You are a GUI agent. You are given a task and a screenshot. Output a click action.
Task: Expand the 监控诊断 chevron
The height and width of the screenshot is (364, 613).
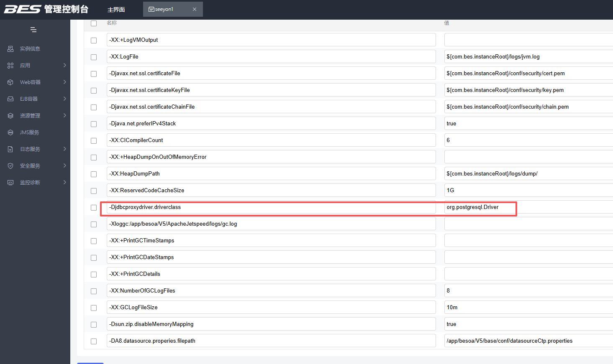click(65, 182)
